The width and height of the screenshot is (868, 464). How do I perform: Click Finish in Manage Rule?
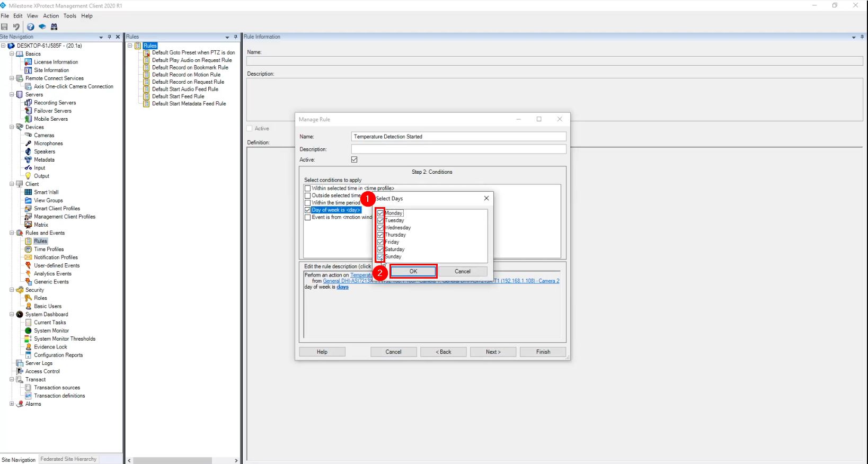(x=543, y=352)
